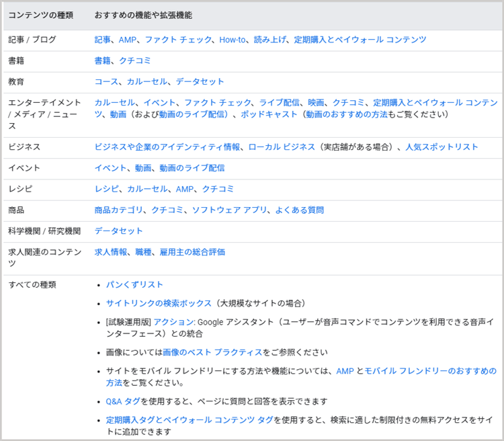Click カルーセル in the 教育 row
The height and width of the screenshot is (441, 504).
(147, 81)
